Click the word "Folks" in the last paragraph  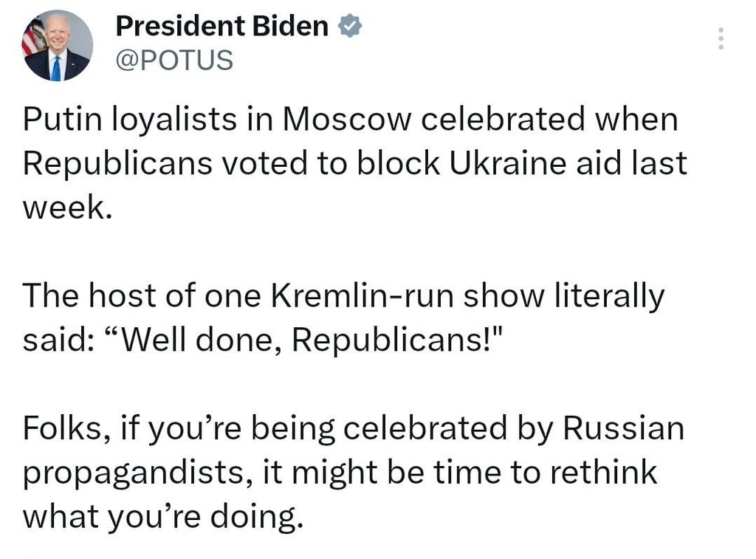pyautogui.click(x=64, y=429)
